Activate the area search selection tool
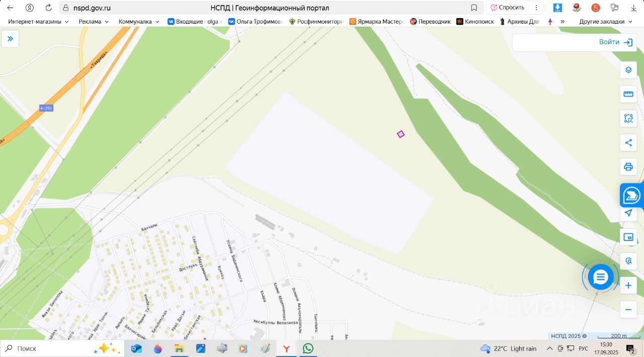The height and width of the screenshot is (357, 644). point(628,119)
